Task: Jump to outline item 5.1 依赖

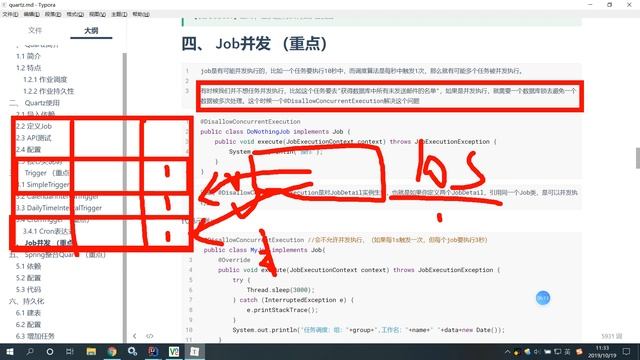Action: [28, 266]
